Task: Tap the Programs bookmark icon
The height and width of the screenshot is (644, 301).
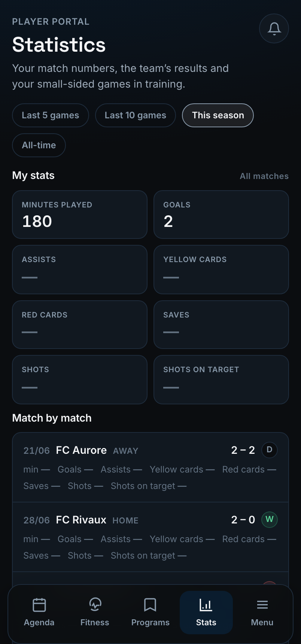Action: click(x=150, y=605)
